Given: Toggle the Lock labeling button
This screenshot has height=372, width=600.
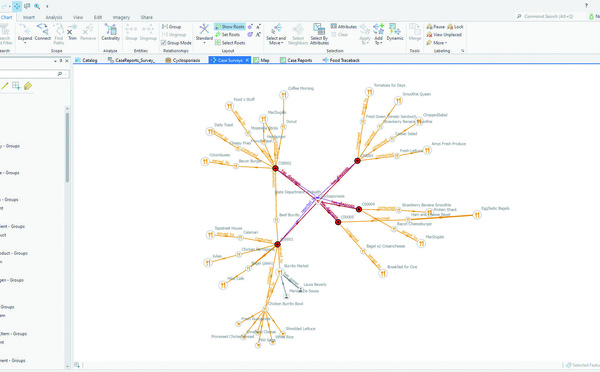Looking at the screenshot, I should click(455, 27).
